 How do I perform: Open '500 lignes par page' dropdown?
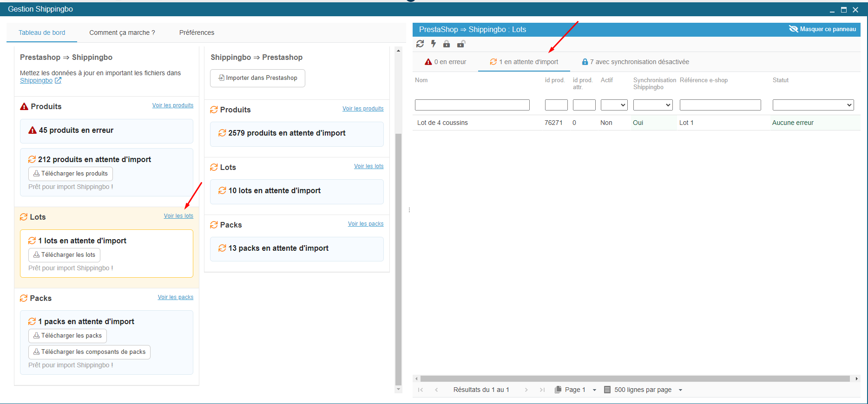click(643, 390)
